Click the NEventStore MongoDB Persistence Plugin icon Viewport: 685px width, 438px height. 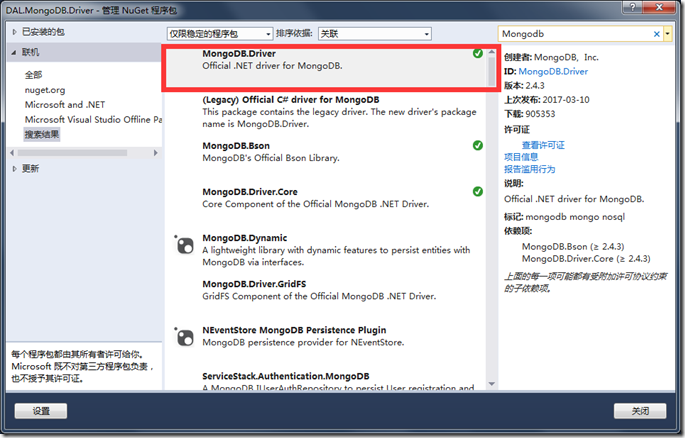[184, 337]
